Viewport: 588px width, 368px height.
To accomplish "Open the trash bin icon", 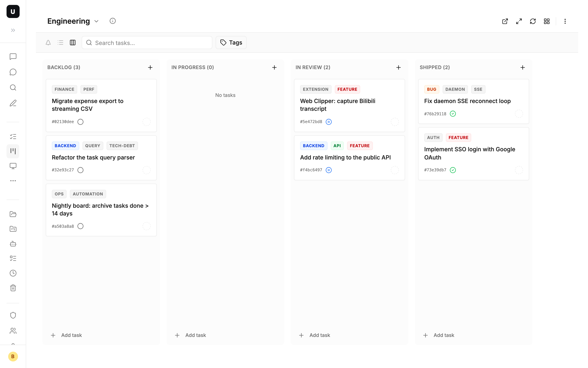I will pyautogui.click(x=13, y=288).
